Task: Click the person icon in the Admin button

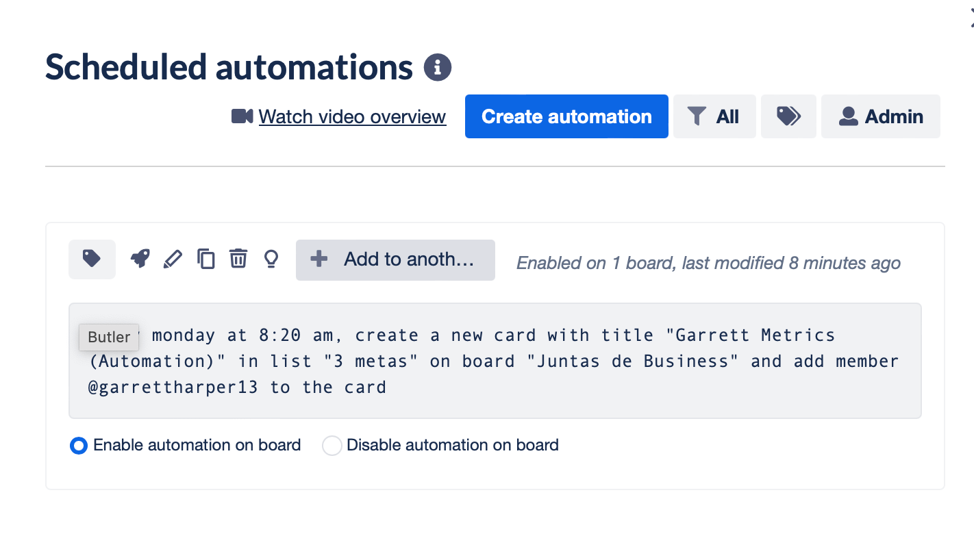Action: (x=849, y=116)
